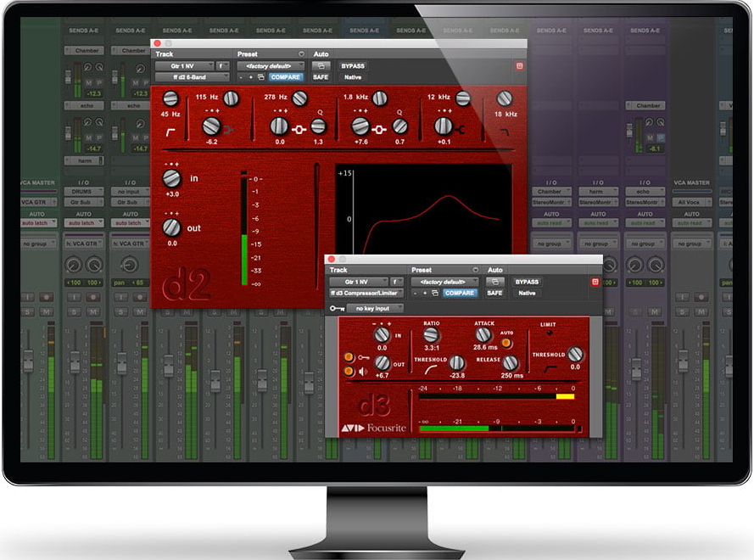Click the Native format label in d3 header
Image resolution: width=754 pixels, height=560 pixels.
point(527,293)
